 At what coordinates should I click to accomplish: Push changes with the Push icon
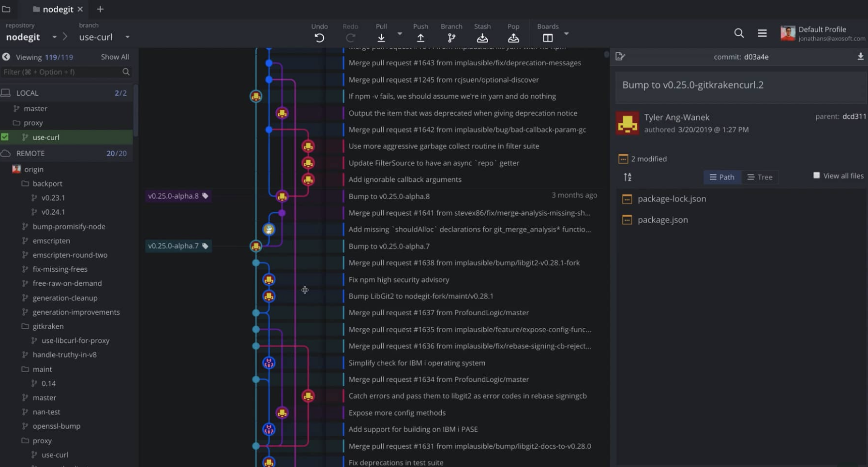420,38
